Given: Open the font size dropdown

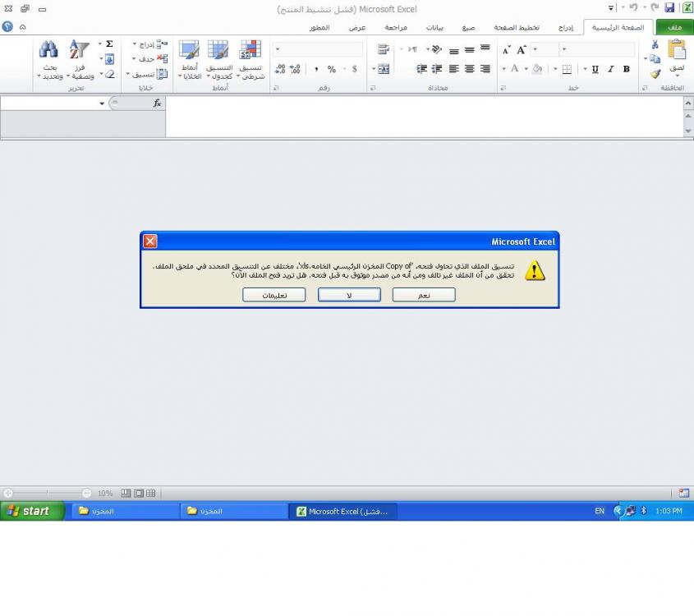Looking at the screenshot, I should (535, 49).
